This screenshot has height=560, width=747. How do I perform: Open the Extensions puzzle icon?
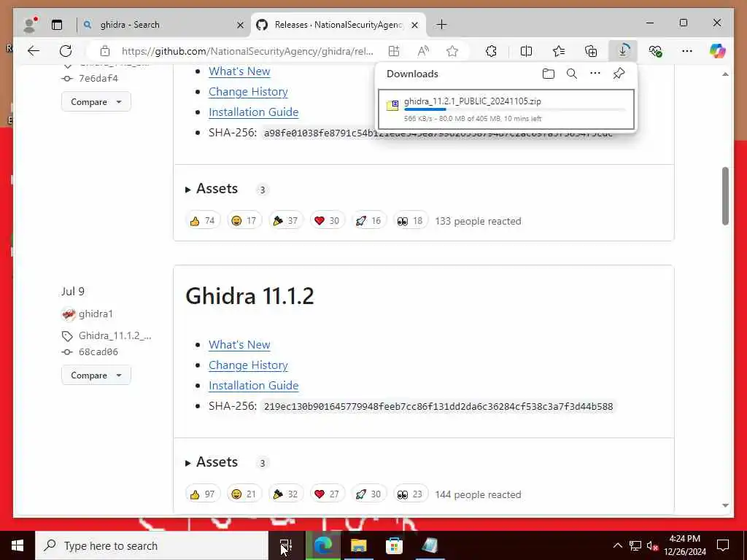pyautogui.click(x=491, y=51)
